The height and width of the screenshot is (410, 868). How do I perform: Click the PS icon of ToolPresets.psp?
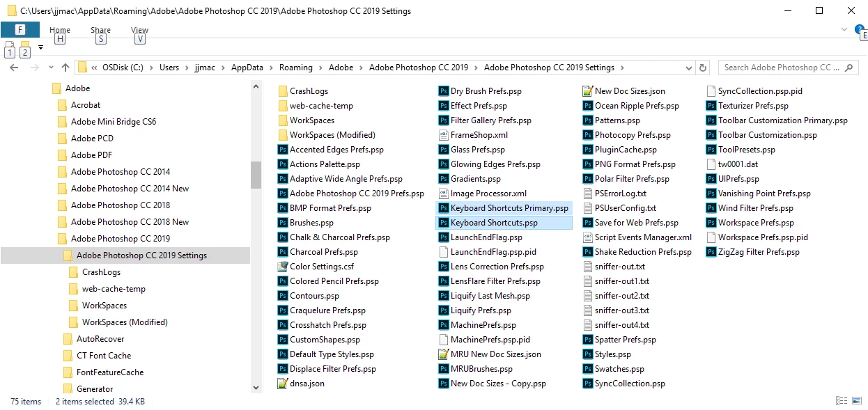711,150
